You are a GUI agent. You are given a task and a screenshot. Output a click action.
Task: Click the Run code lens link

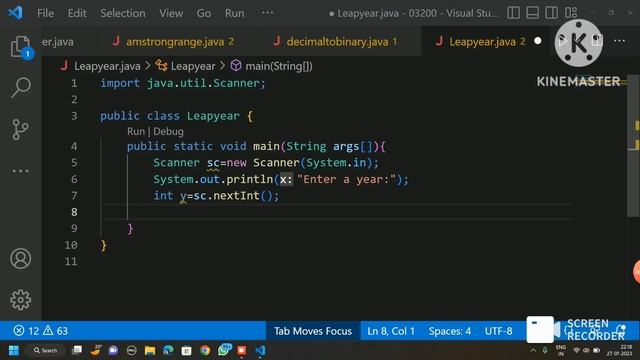(x=136, y=131)
